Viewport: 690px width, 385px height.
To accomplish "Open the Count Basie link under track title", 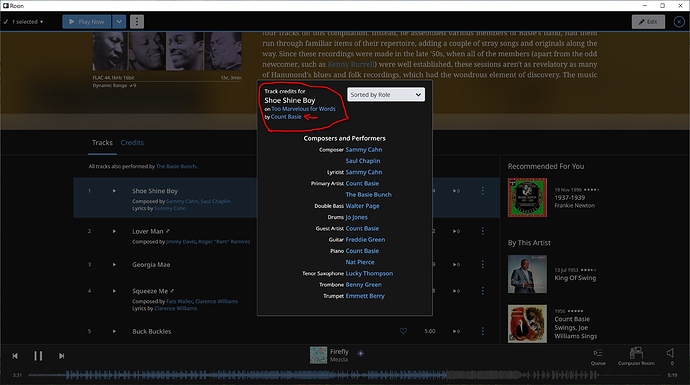I will (x=286, y=117).
